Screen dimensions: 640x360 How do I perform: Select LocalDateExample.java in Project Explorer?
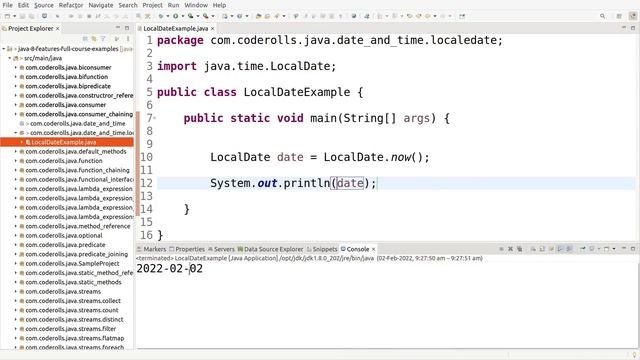coord(64,142)
